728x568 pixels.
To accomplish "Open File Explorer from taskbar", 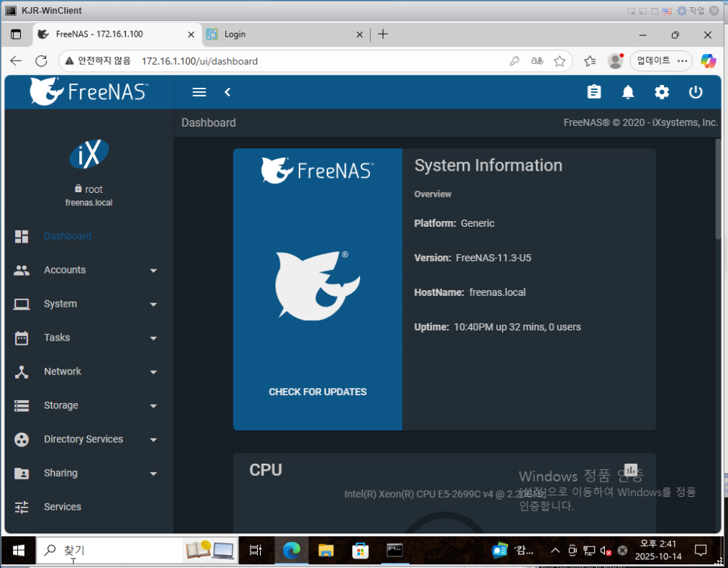I will point(326,551).
